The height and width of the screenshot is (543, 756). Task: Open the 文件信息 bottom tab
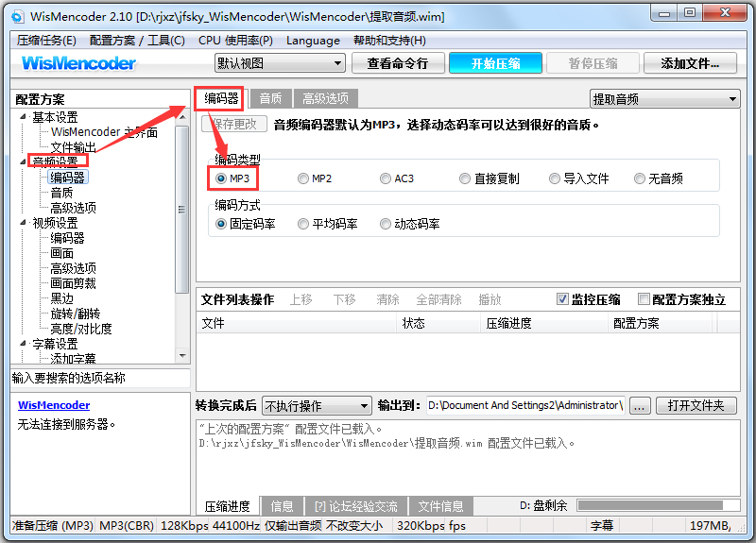click(440, 506)
